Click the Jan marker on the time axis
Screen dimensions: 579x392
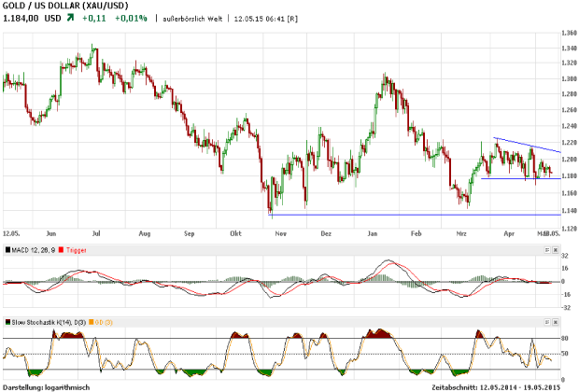point(373,233)
